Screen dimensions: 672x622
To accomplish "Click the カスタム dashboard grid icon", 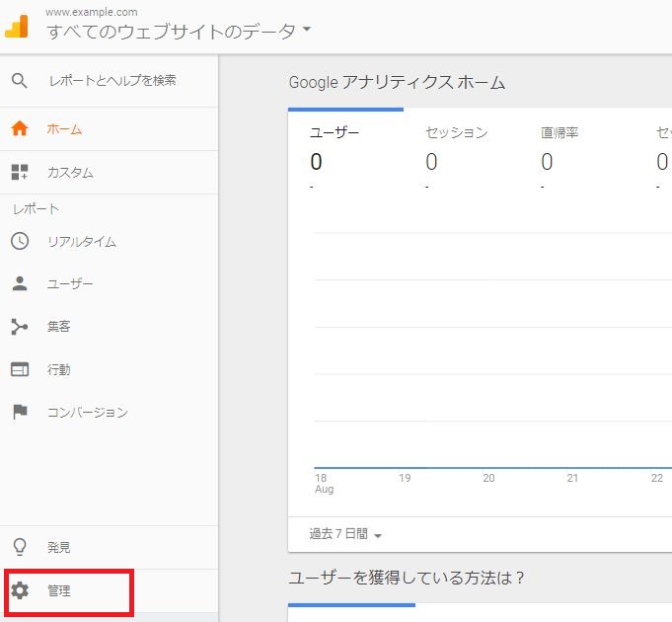I will [20, 173].
